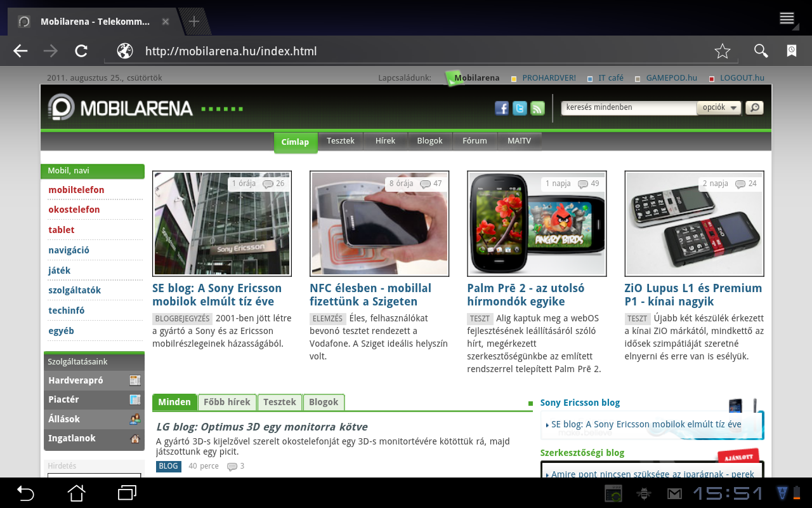This screenshot has height=508, width=812.
Task: Open the mobiltelefon category
Action: click(76, 190)
